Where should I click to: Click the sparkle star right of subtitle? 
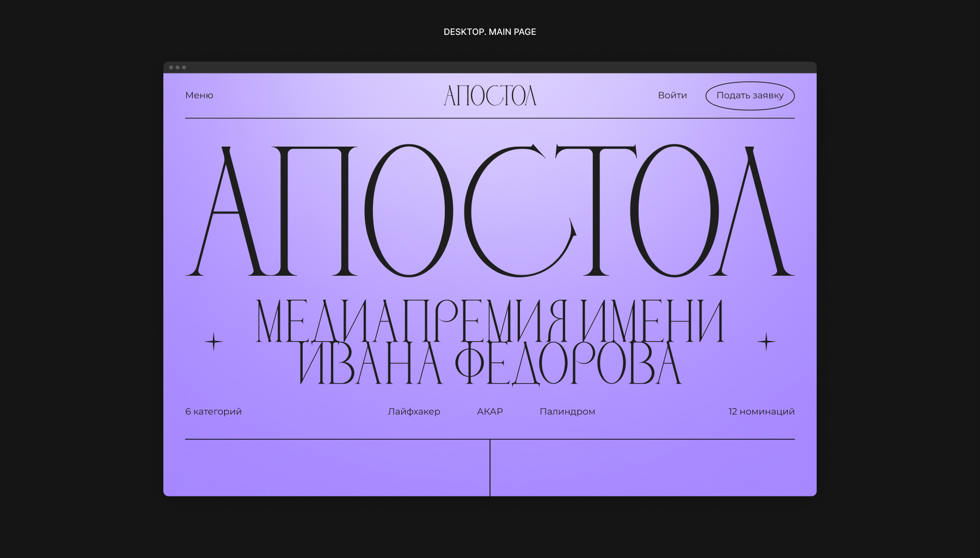point(766,342)
